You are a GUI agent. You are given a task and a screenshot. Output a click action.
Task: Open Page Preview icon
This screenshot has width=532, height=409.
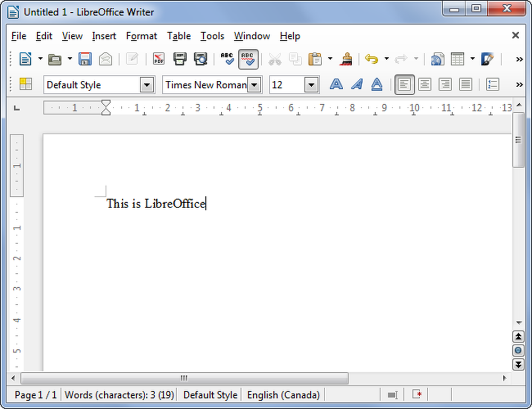(x=201, y=59)
